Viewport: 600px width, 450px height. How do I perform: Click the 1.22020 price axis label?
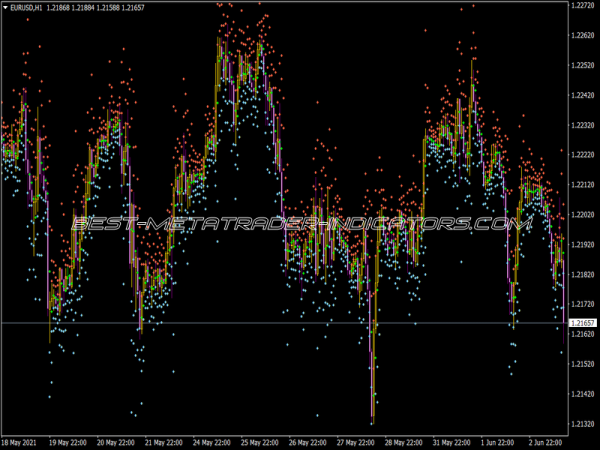point(582,214)
